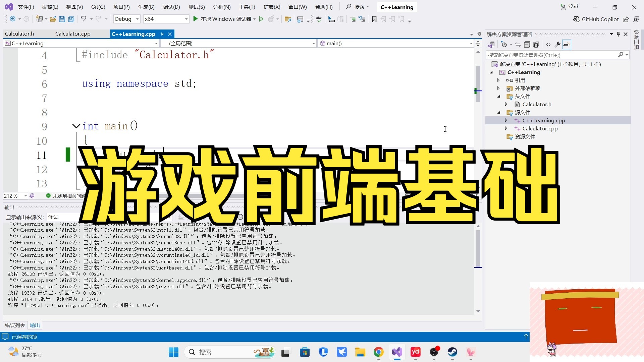Open GitHub Copilot from the top-right toolbar
This screenshot has width=644, height=362.
coord(596,19)
